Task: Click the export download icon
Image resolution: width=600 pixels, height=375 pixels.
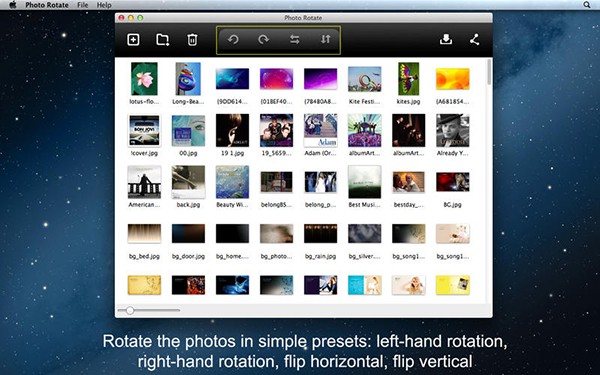Action: [446, 39]
